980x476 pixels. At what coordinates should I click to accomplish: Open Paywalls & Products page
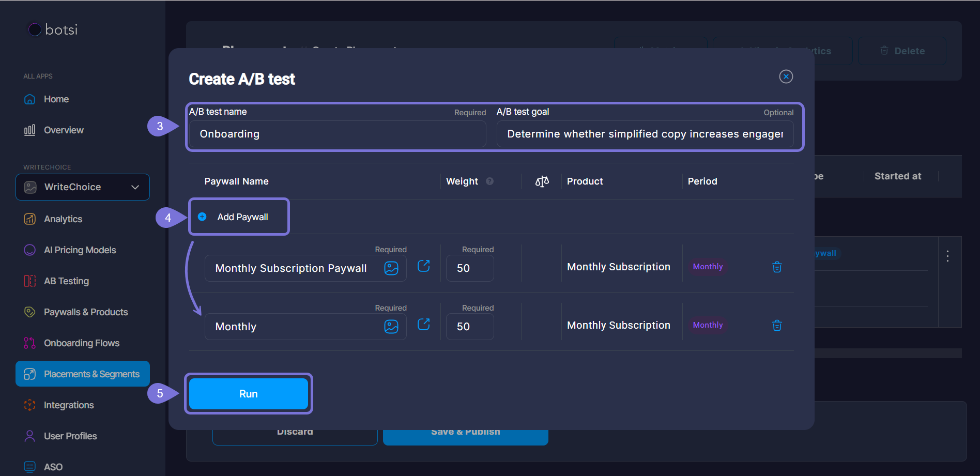click(85, 312)
